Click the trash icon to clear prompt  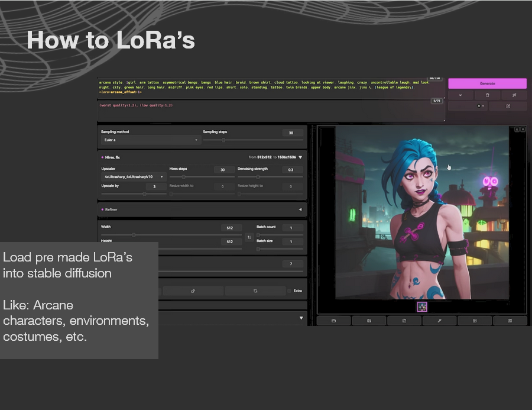487,95
